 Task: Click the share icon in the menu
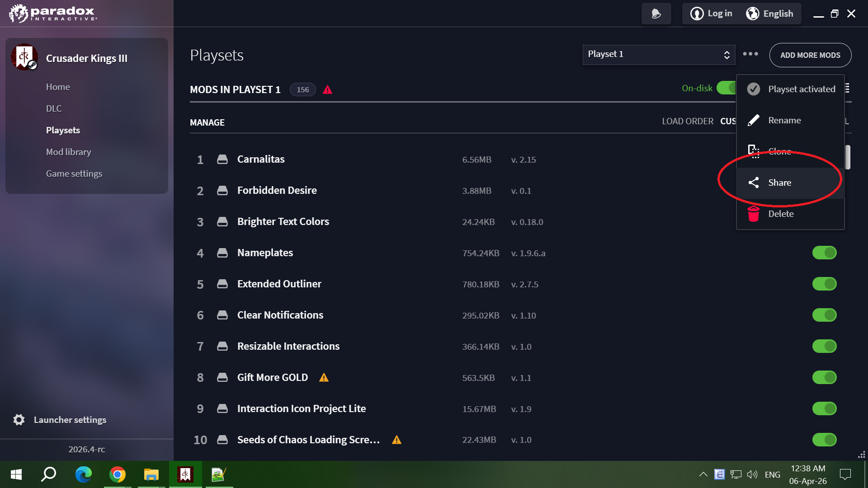tap(754, 183)
